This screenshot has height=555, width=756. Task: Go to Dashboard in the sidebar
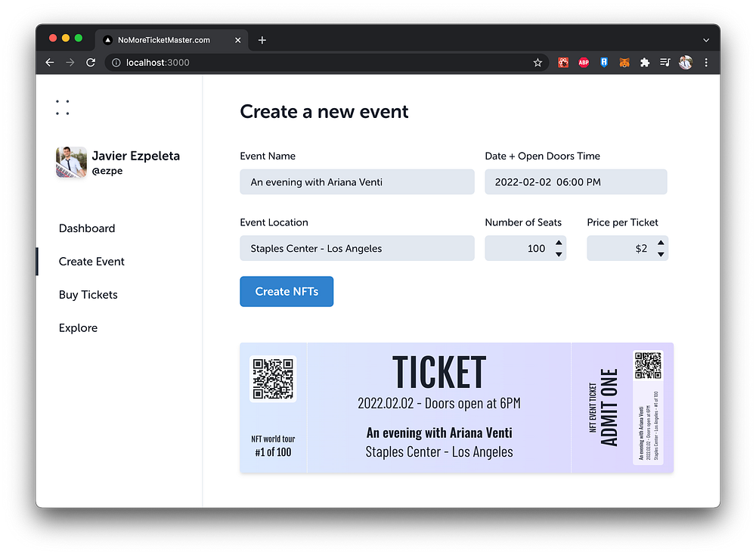pyautogui.click(x=87, y=228)
